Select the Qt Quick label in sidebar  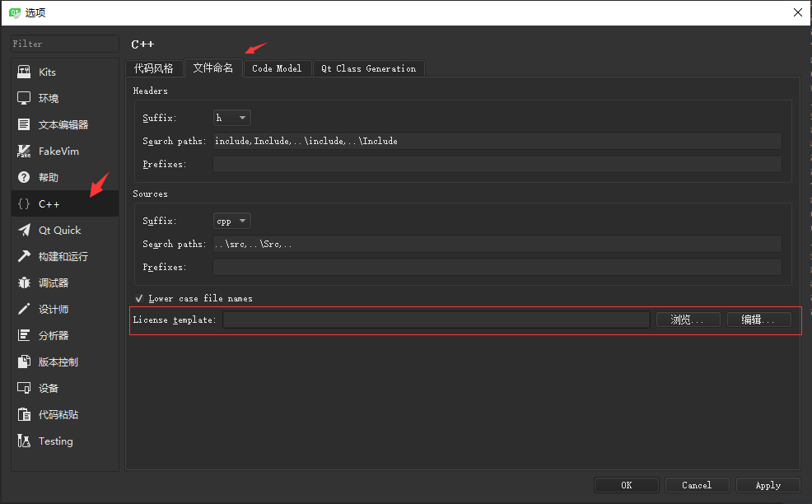59,230
